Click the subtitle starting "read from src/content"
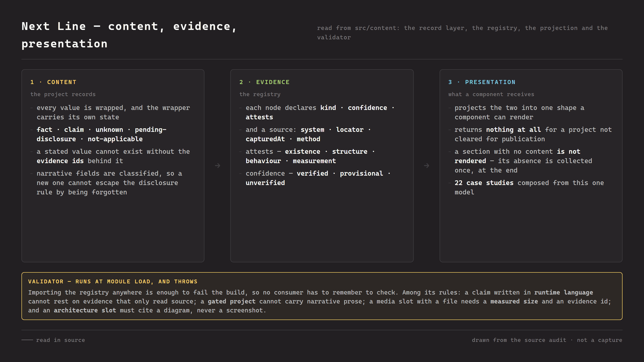The image size is (644, 362). (462, 33)
